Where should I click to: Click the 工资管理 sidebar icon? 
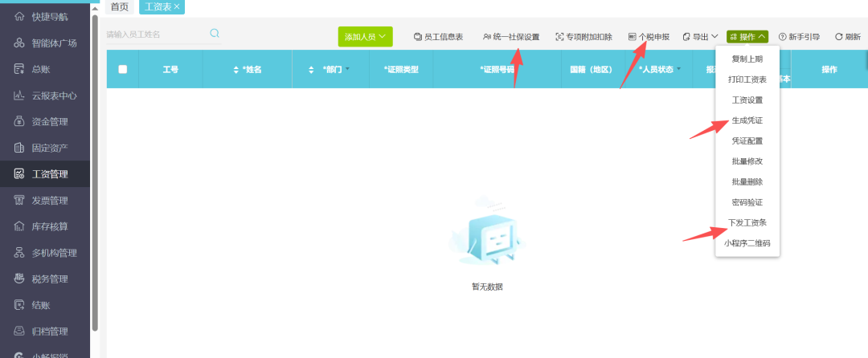pyautogui.click(x=19, y=174)
